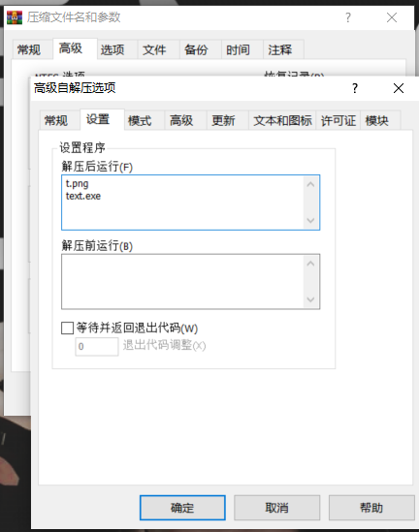Confirm with the 确定 button
419x532 pixels.
pyautogui.click(x=182, y=508)
